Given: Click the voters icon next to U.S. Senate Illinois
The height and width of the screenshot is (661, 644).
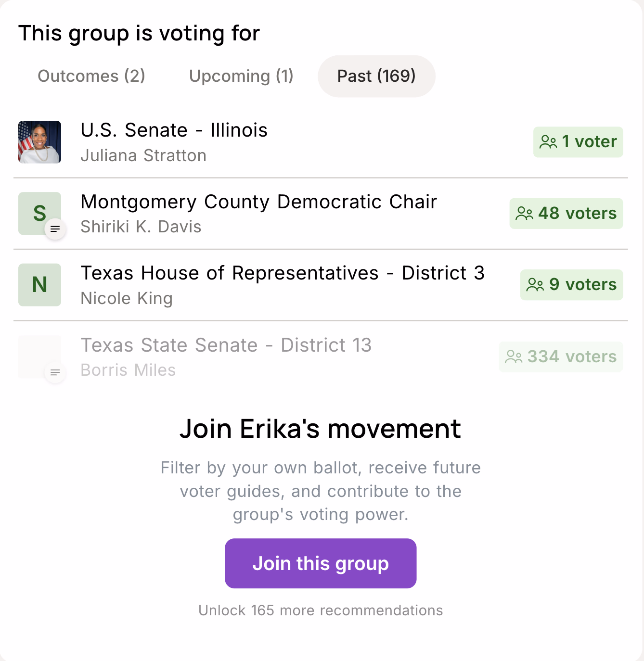Looking at the screenshot, I should click(548, 142).
